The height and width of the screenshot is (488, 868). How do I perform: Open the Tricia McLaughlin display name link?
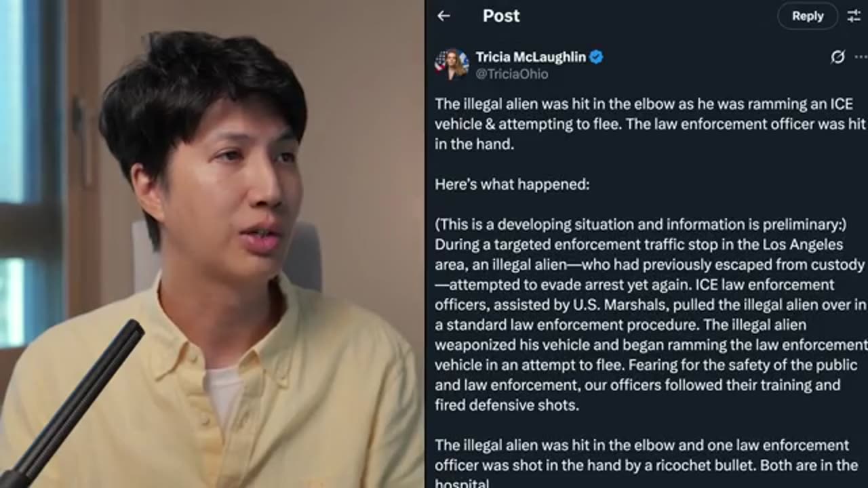coord(531,57)
